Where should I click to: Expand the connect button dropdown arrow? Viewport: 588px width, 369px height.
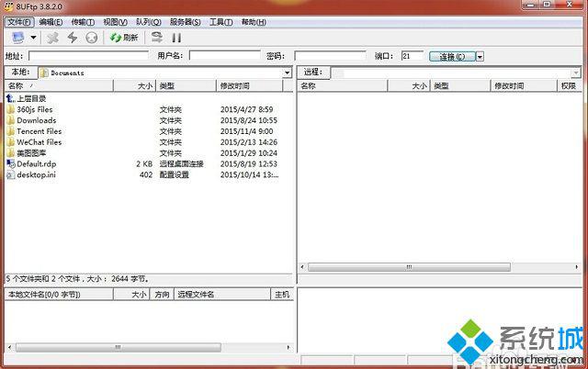click(480, 56)
